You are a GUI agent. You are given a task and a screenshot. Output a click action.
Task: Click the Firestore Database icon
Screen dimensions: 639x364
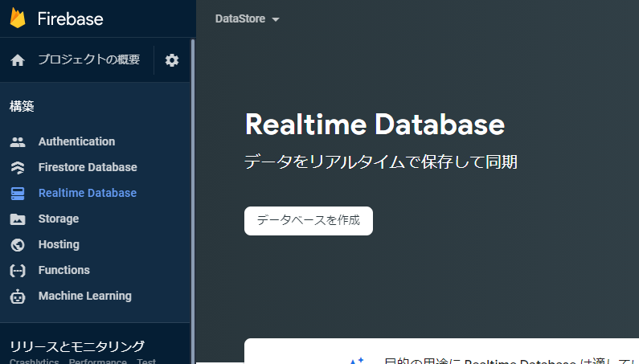click(x=18, y=167)
